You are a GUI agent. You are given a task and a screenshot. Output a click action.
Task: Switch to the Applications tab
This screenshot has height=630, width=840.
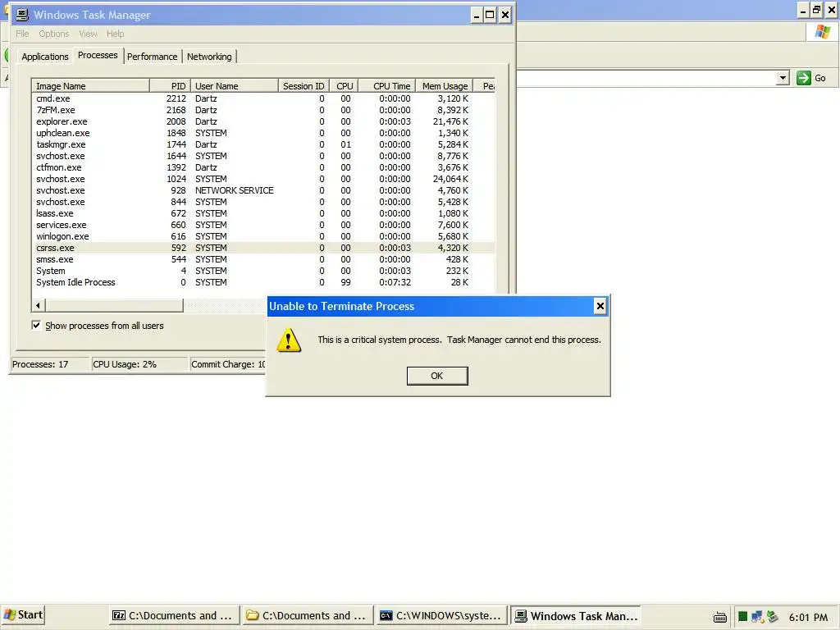point(45,57)
